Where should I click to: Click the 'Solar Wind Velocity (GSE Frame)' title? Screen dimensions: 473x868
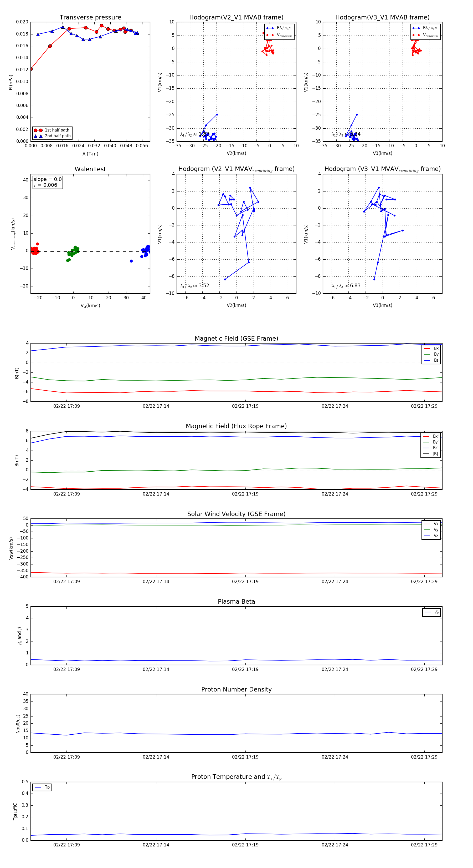coord(236,514)
